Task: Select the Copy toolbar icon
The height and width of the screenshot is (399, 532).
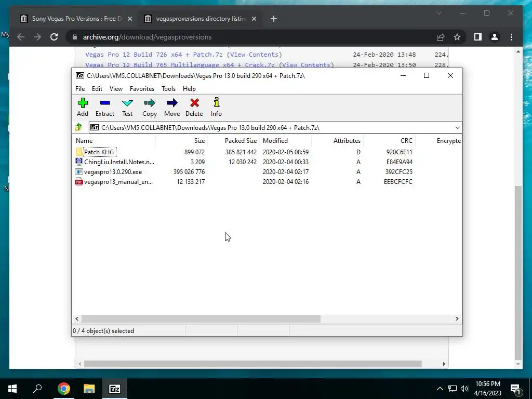Action: pyautogui.click(x=149, y=103)
